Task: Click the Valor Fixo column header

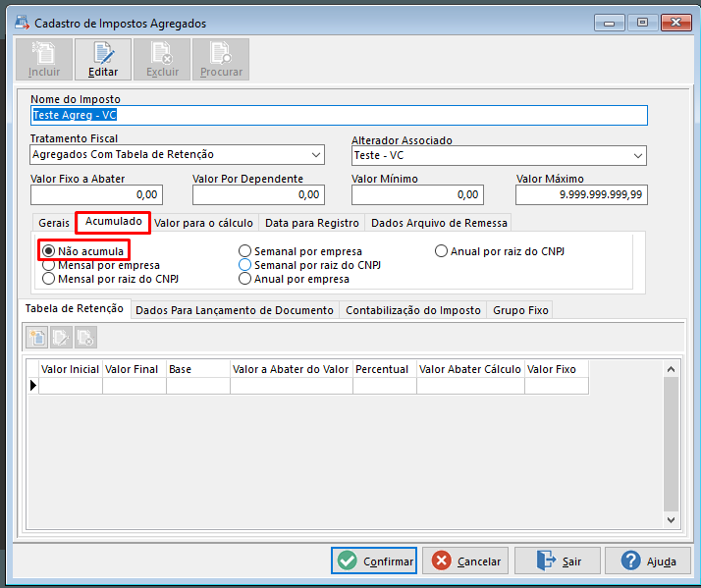Action: tap(557, 369)
